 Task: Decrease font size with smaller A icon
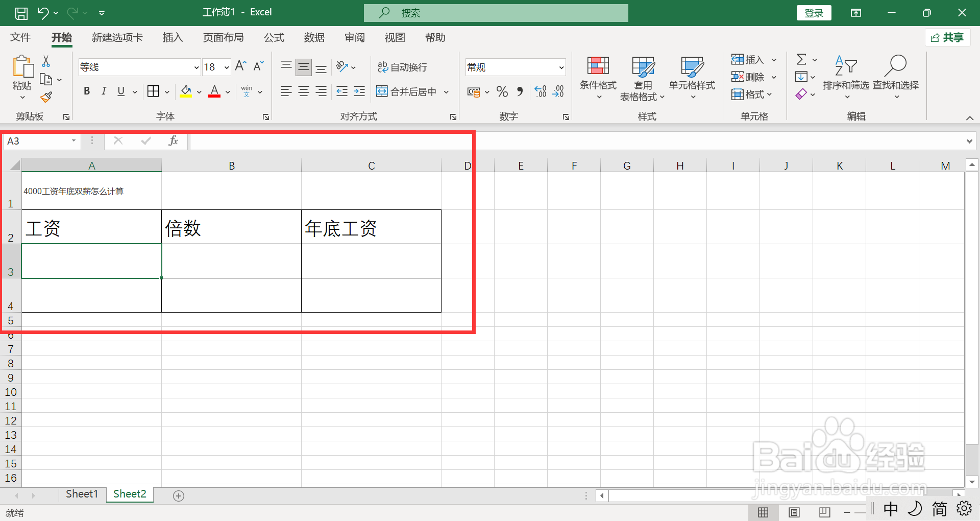[x=258, y=66]
